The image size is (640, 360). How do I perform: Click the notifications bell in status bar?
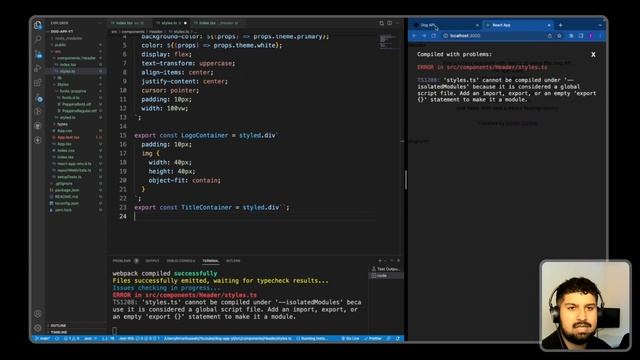[398, 339]
